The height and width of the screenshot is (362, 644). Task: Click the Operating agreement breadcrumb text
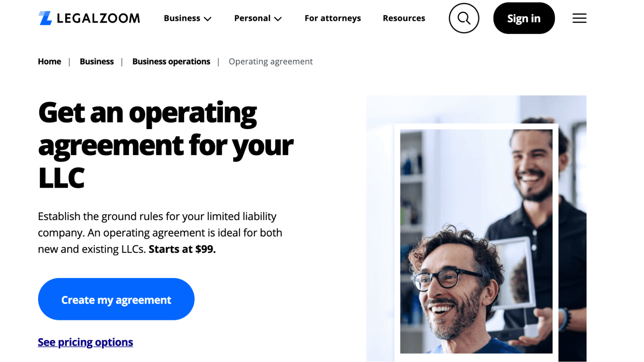tap(271, 61)
